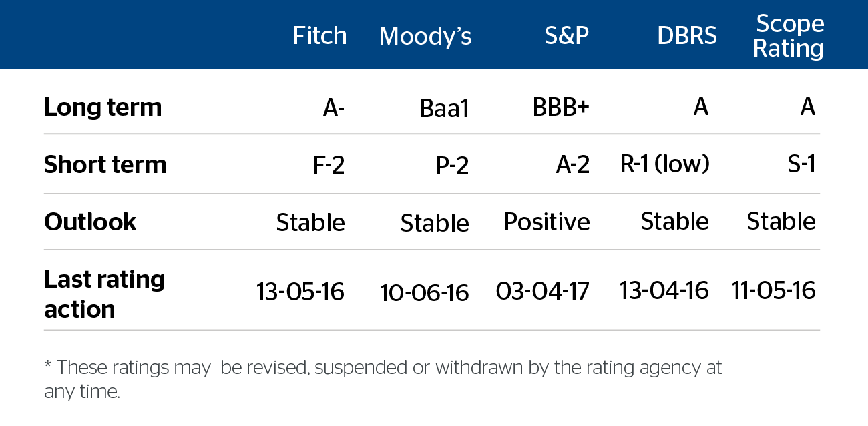This screenshot has width=868, height=426.
Task: Click the 10-06-16 rating action date
Action: pos(425,293)
